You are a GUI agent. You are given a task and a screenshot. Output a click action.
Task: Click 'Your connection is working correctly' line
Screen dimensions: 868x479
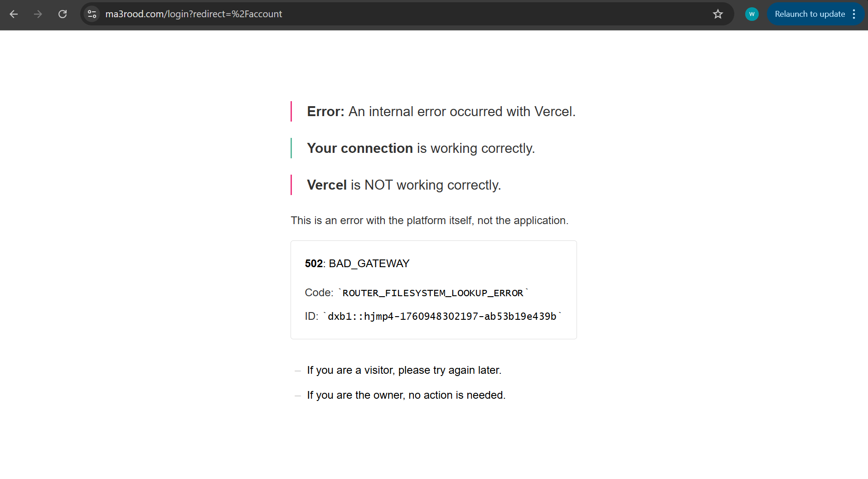point(421,148)
